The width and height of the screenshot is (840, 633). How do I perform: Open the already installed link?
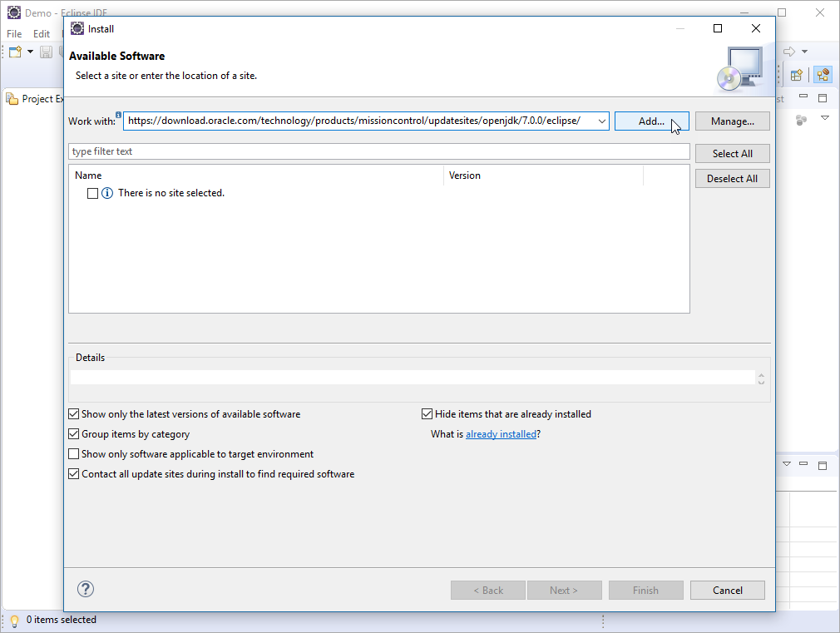(501, 434)
